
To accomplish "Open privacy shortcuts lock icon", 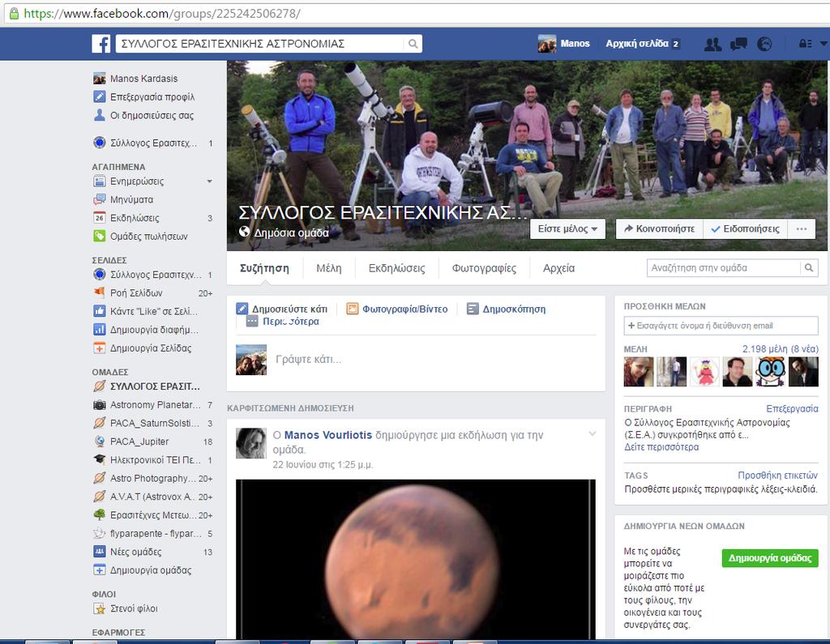I will pyautogui.click(x=805, y=44).
